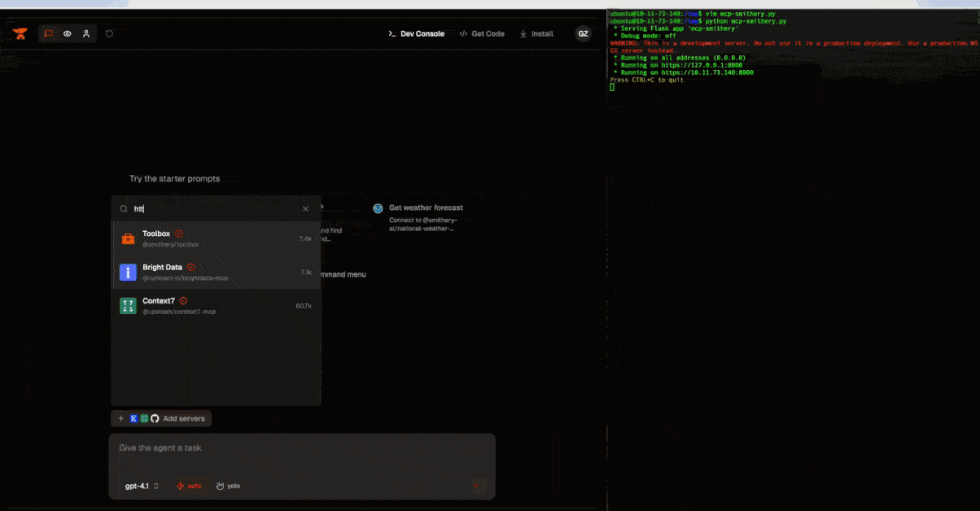The height and width of the screenshot is (511, 980).
Task: Click the green Context7 icon
Action: pos(128,306)
